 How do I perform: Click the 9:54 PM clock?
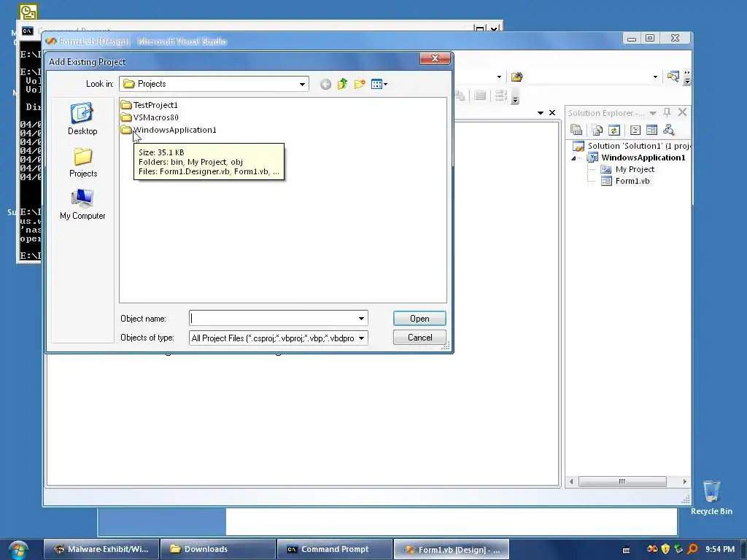pos(720,549)
